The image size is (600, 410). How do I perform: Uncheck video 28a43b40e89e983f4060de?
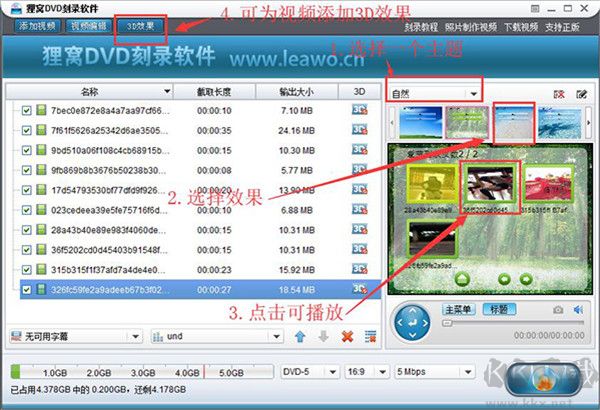(26, 230)
